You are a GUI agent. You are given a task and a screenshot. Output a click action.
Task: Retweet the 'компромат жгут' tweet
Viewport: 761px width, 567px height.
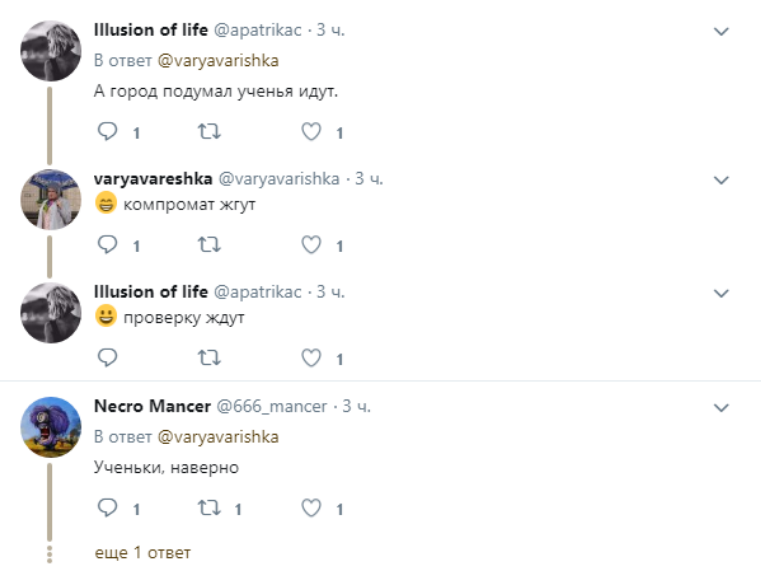coord(209,244)
